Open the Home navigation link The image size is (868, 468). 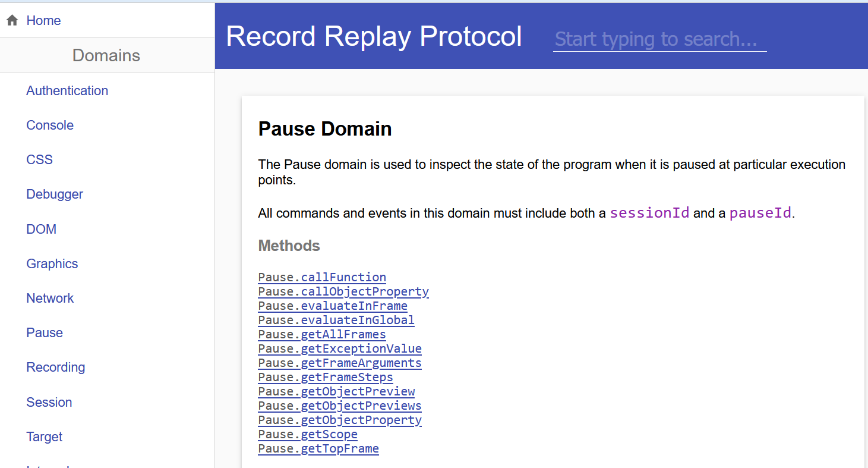[x=43, y=21]
